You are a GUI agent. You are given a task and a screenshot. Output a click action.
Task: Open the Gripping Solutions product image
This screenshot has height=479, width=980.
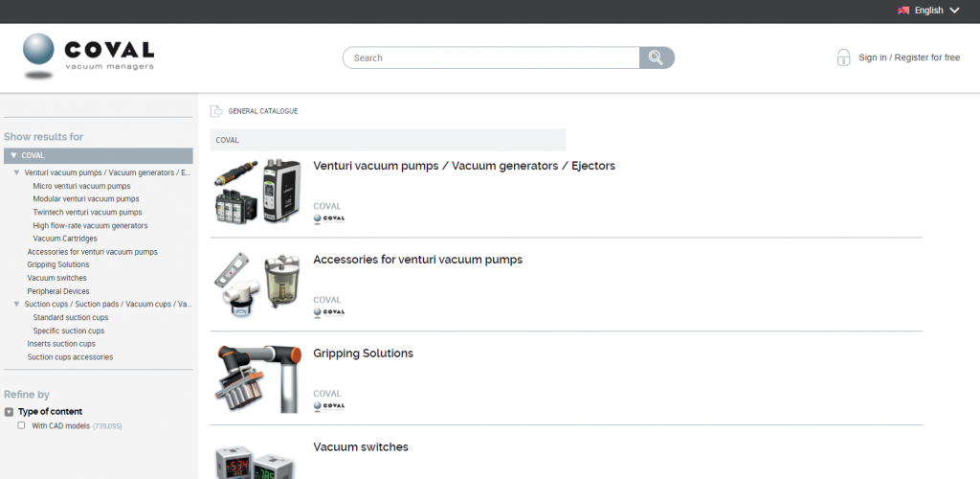click(x=256, y=378)
